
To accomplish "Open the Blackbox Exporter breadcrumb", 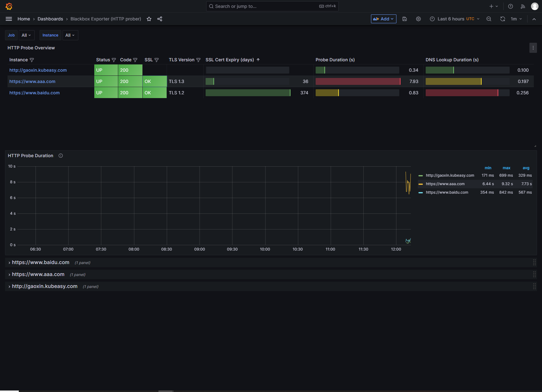I will [x=106, y=19].
